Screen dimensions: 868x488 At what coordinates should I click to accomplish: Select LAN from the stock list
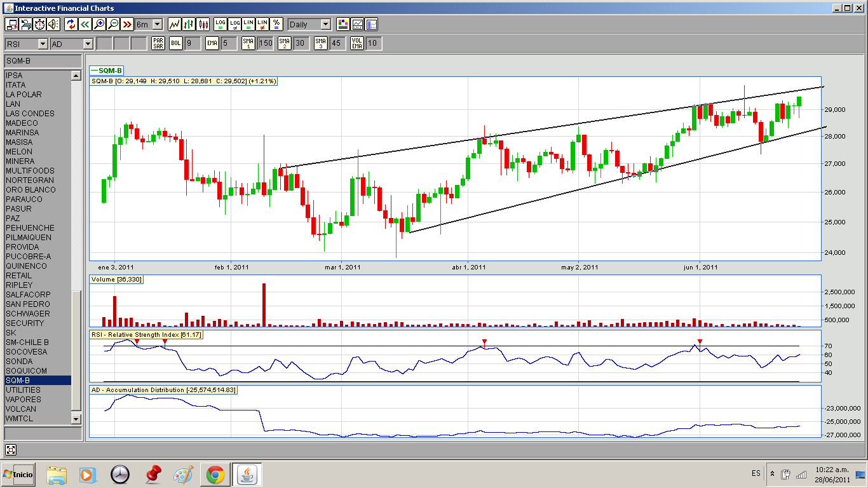point(13,104)
